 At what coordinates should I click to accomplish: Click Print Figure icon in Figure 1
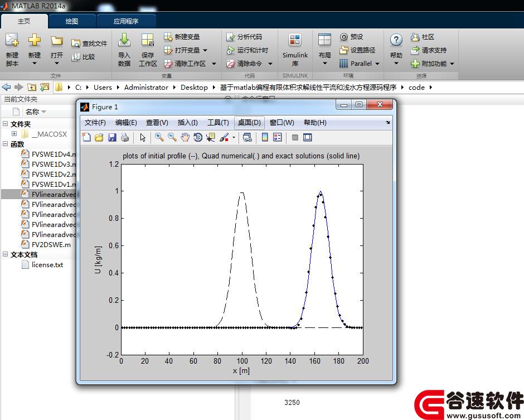pyautogui.click(x=125, y=137)
